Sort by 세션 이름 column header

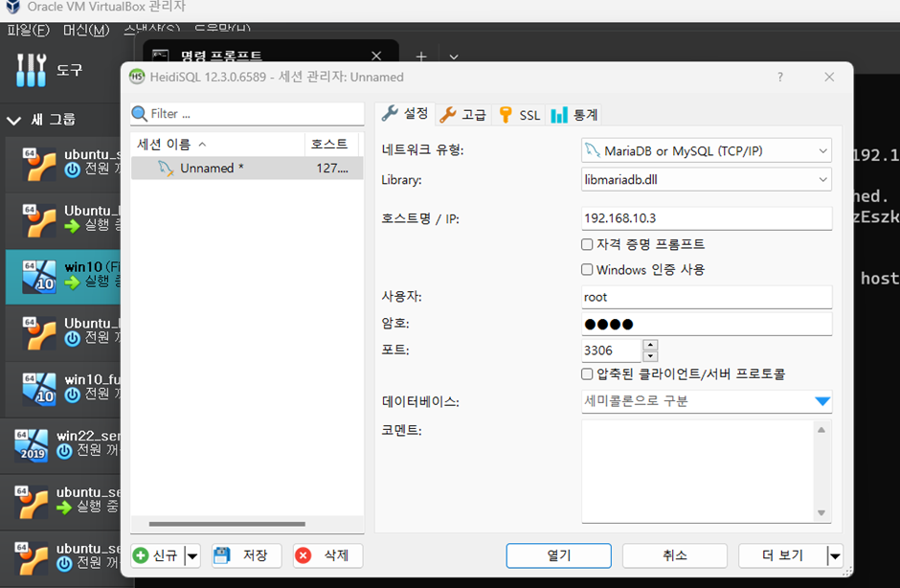(217, 145)
